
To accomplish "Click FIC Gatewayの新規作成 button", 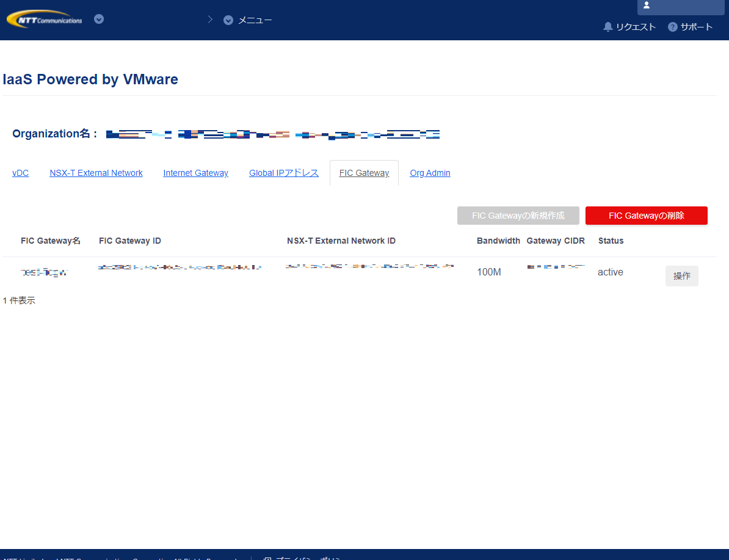I will [x=518, y=216].
